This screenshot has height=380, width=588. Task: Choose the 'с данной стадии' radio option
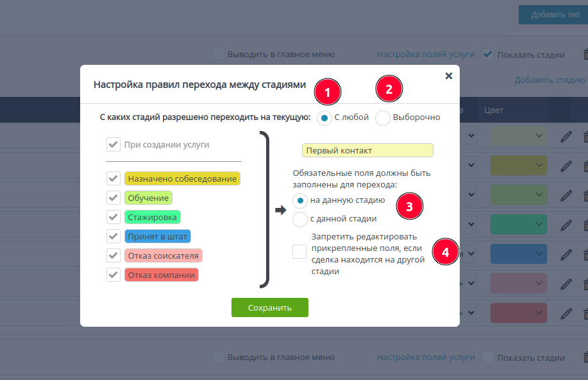click(x=300, y=219)
